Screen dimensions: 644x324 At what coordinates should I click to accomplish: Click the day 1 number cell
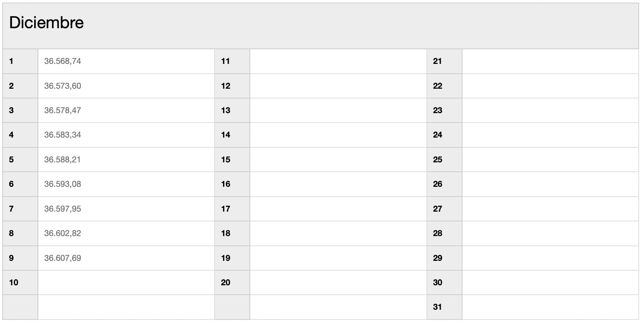coord(11,61)
